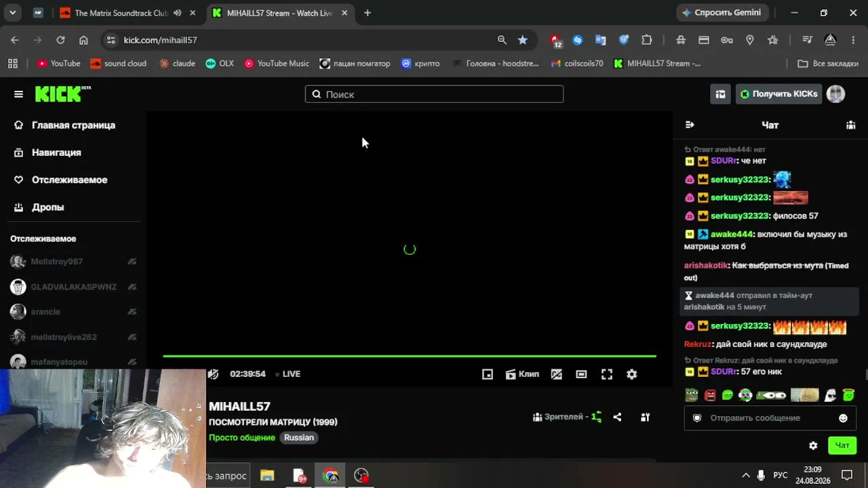This screenshot has width=868, height=488.
Task: Open the Просто общение category
Action: 242,438
